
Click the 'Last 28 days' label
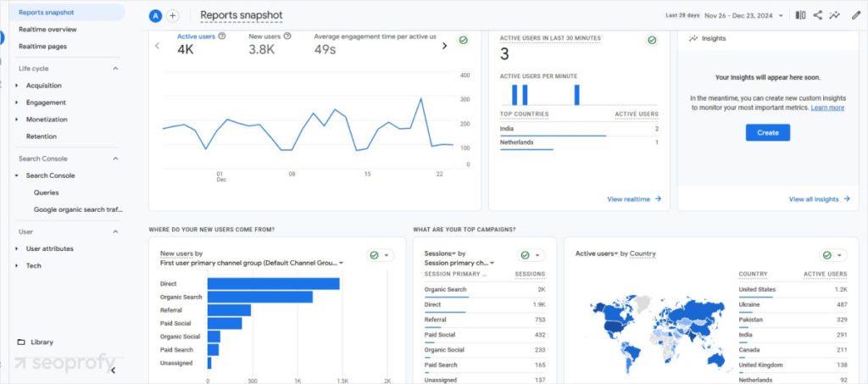682,15
